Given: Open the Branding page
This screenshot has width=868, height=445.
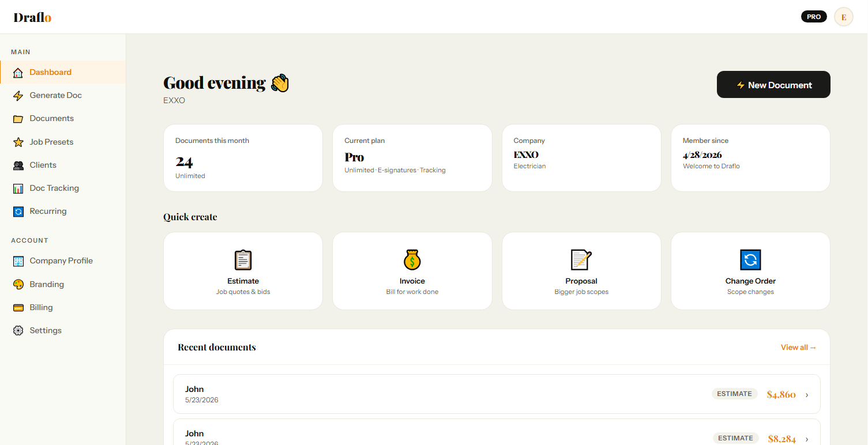Looking at the screenshot, I should point(62,284).
